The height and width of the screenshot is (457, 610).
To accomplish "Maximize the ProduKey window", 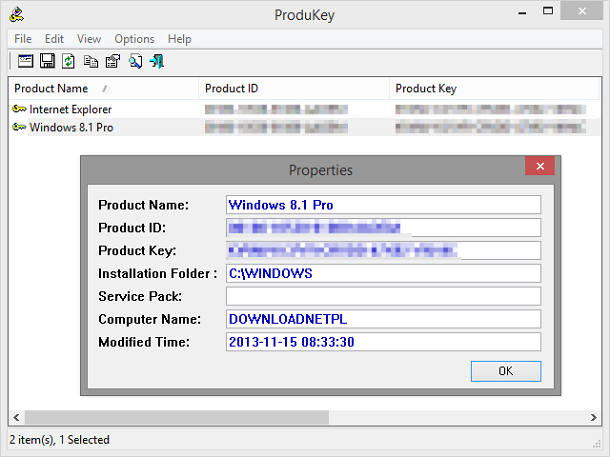I will pos(548,11).
